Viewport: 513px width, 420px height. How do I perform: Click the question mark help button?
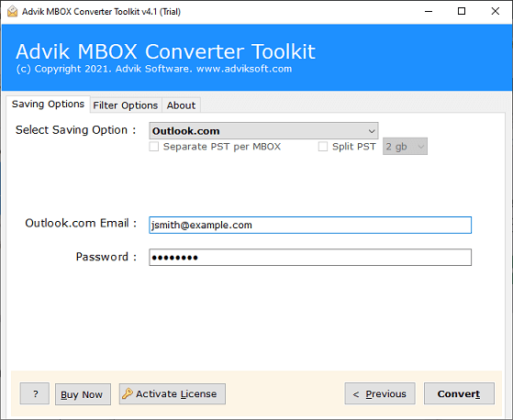35,393
